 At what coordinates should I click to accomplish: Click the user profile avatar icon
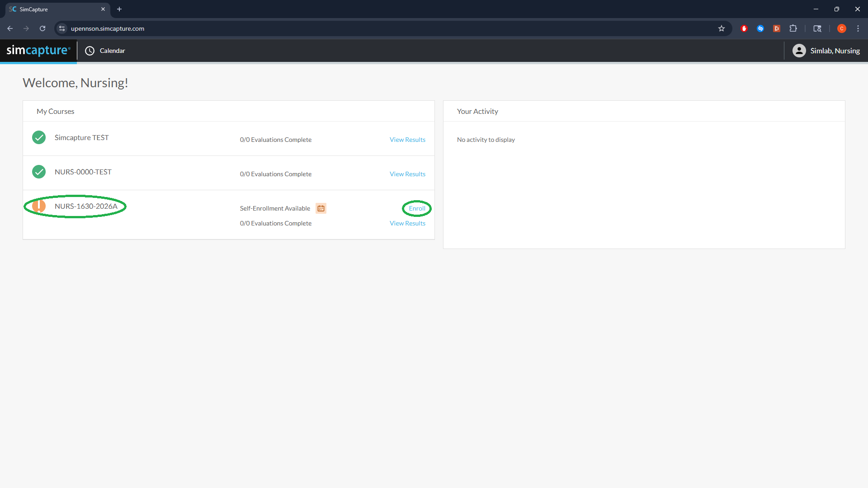tap(799, 51)
